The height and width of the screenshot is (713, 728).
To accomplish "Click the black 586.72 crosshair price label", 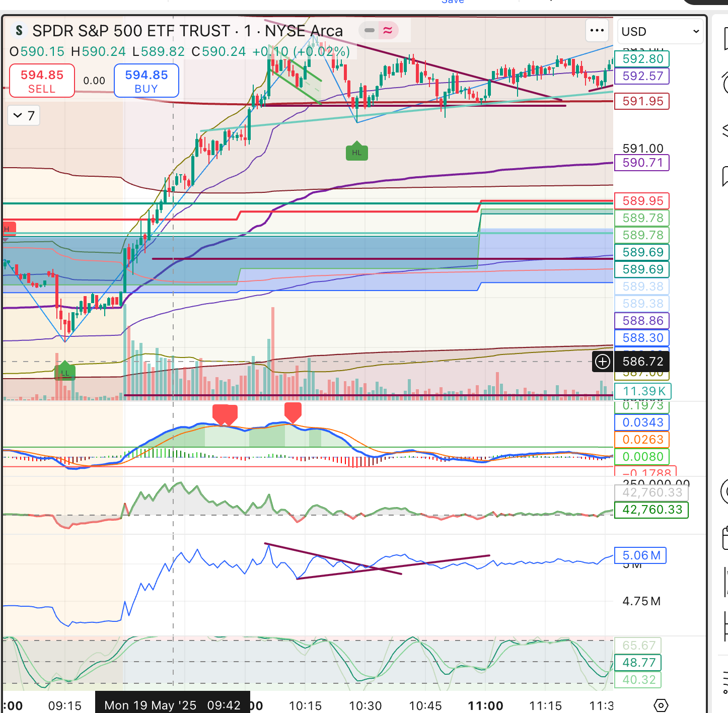I will (x=643, y=362).
